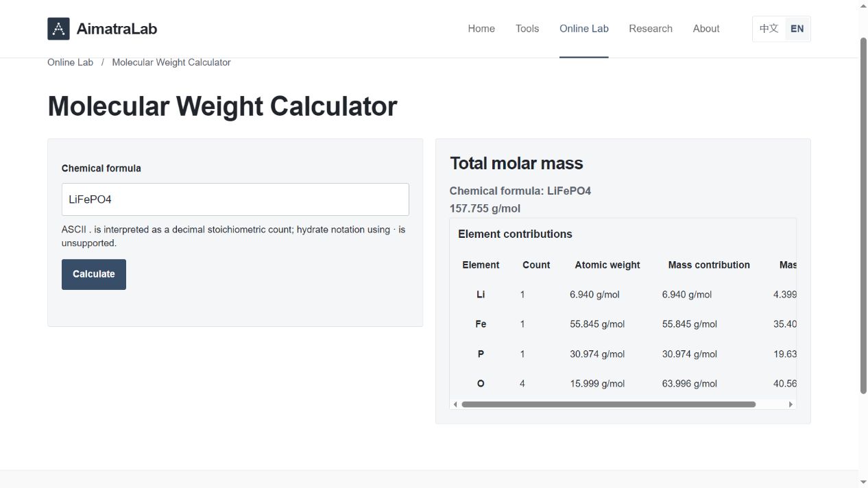This screenshot has height=488, width=868.
Task: Go to the Research page
Action: click(651, 29)
